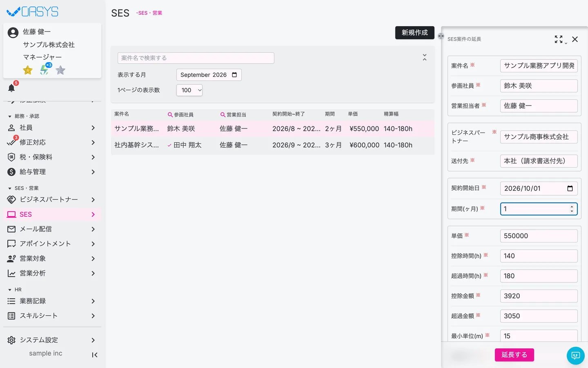Search by participating employee column icon

pyautogui.click(x=170, y=115)
